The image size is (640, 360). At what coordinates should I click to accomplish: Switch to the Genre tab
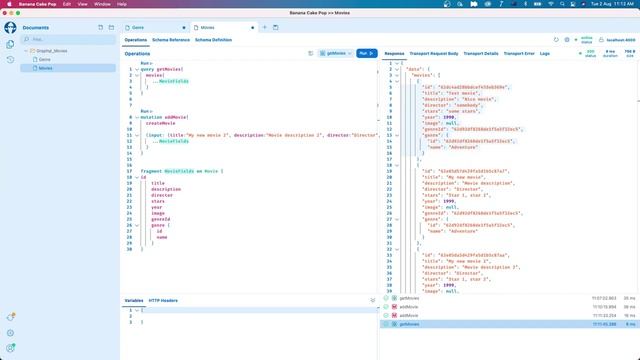click(155, 27)
